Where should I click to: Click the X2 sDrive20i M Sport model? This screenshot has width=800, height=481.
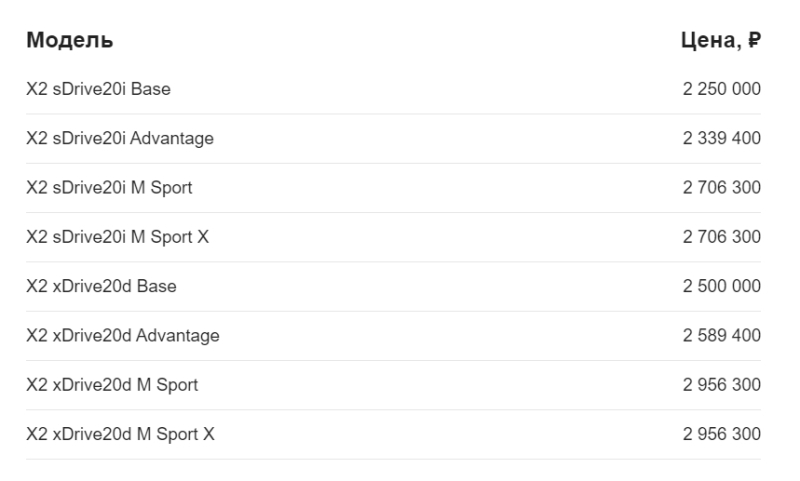pos(109,188)
